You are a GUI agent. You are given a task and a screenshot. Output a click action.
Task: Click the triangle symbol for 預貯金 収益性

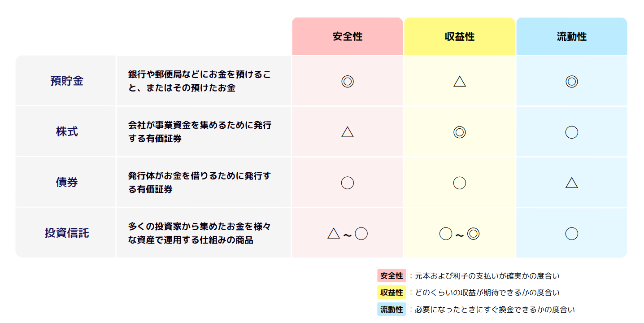tap(459, 81)
